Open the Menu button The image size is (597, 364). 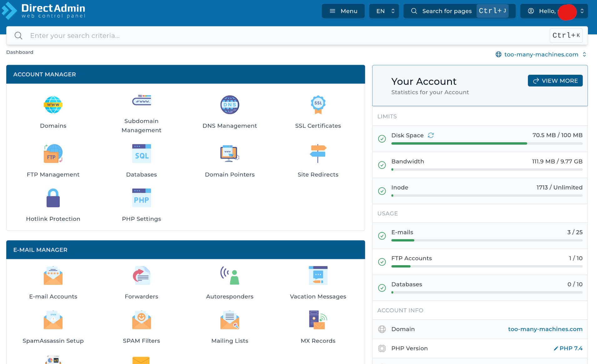(x=343, y=11)
